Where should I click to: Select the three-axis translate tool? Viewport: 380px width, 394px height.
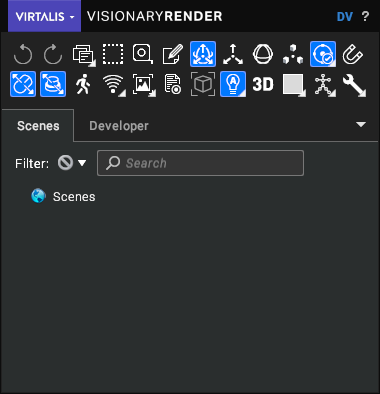pos(233,54)
